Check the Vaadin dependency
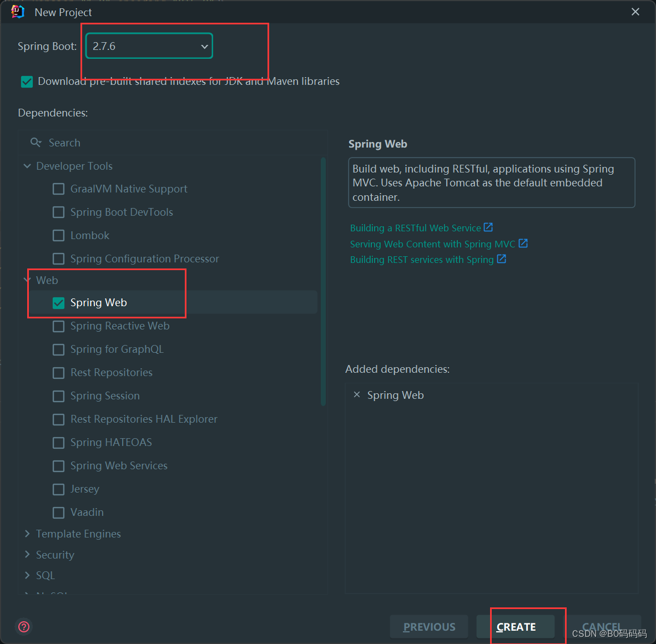The height and width of the screenshot is (644, 656). click(x=59, y=513)
